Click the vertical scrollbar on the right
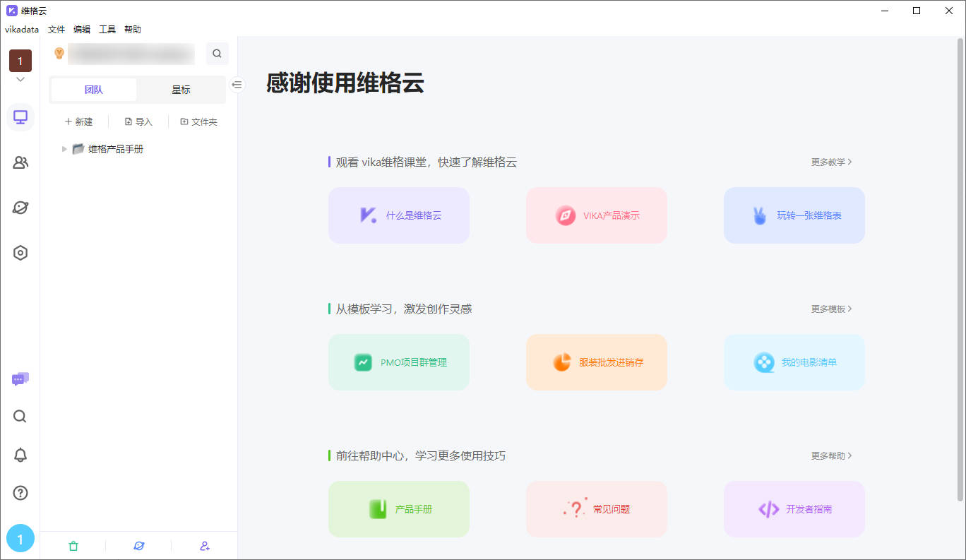 coord(960,268)
